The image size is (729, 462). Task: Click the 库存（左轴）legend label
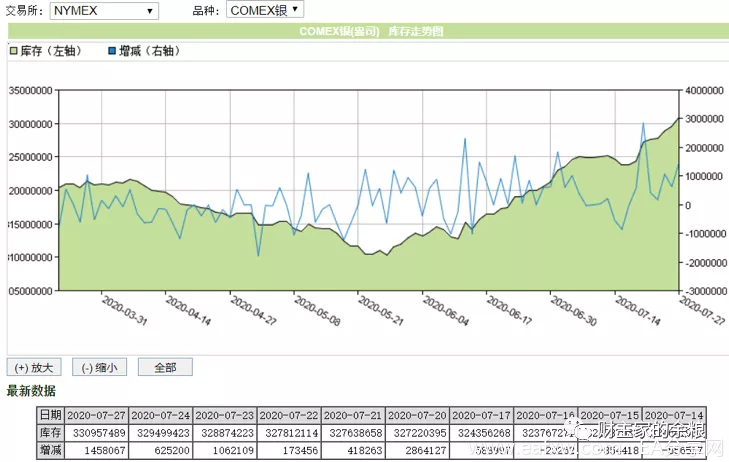click(51, 51)
